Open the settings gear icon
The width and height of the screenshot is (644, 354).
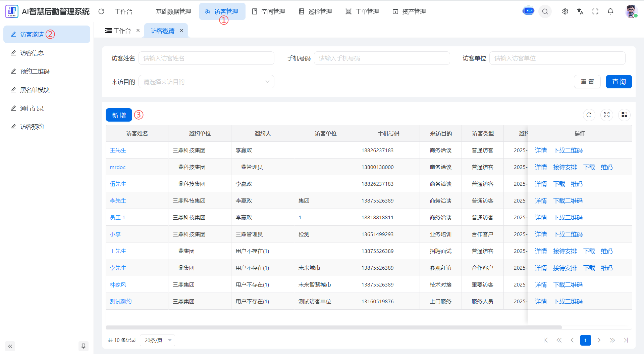point(565,11)
